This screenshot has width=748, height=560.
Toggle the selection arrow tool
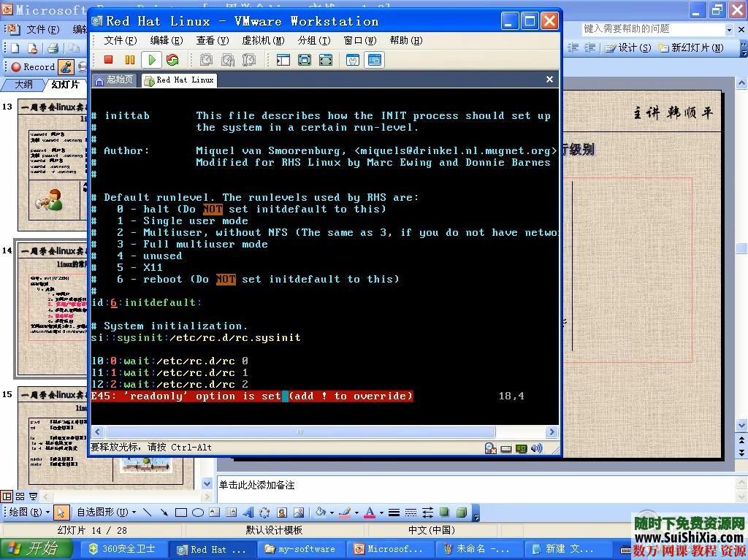click(60, 512)
